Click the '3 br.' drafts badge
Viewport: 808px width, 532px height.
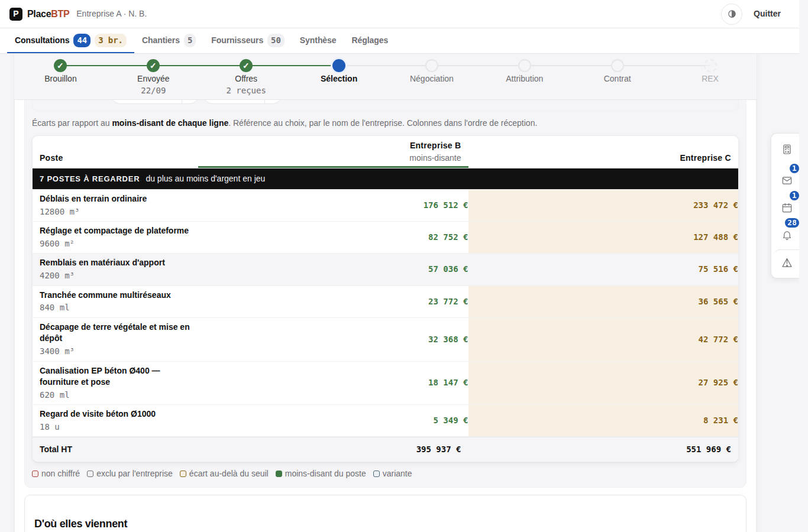coord(111,40)
